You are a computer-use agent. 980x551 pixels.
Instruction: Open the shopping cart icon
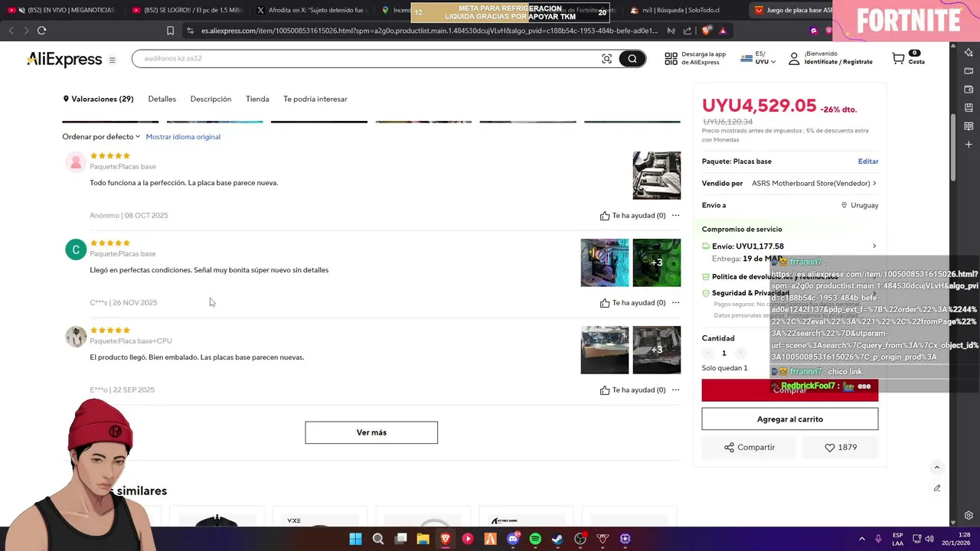tap(898, 58)
